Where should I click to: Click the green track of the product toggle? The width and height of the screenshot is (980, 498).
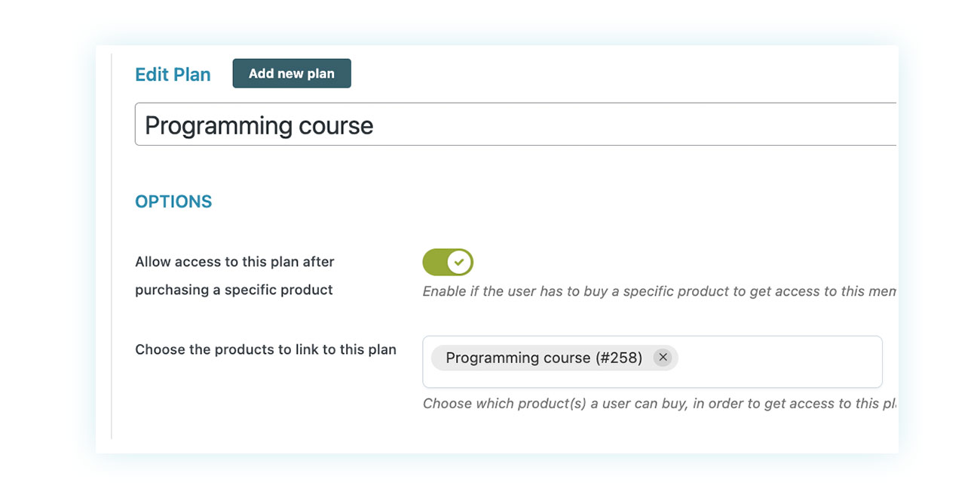(x=435, y=263)
